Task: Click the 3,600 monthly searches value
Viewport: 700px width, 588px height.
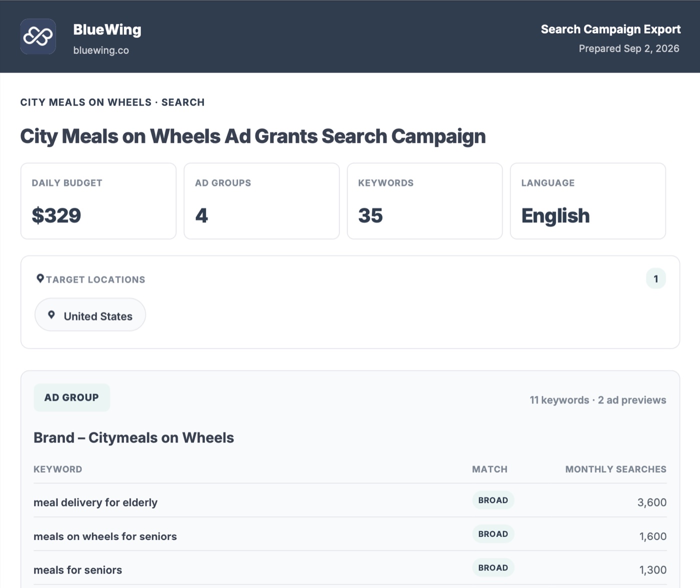Action: [x=652, y=502]
